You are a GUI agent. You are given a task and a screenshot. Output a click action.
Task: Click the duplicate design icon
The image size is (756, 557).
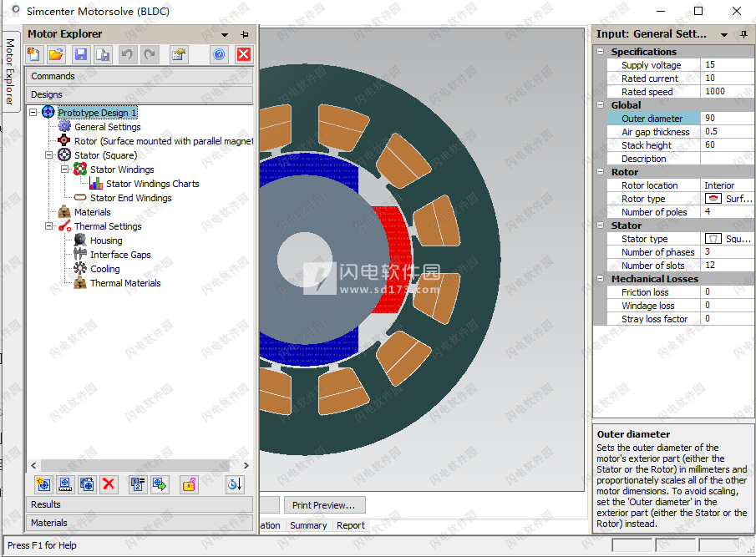click(x=87, y=484)
